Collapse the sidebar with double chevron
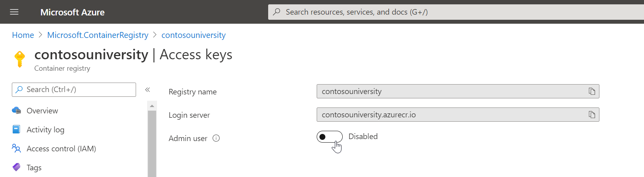Screen dimensions: 644x177 pos(147,90)
